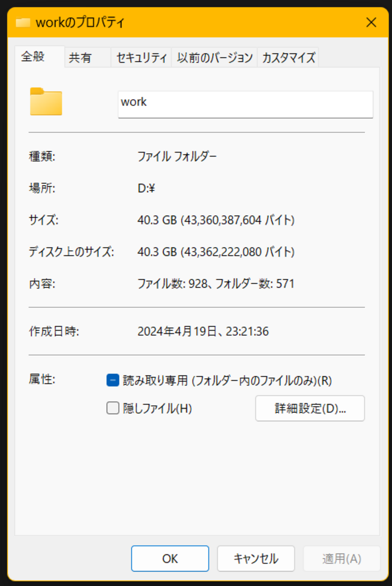Image resolution: width=392 pixels, height=586 pixels.
Task: Click the 場所: label
Action: (42, 188)
